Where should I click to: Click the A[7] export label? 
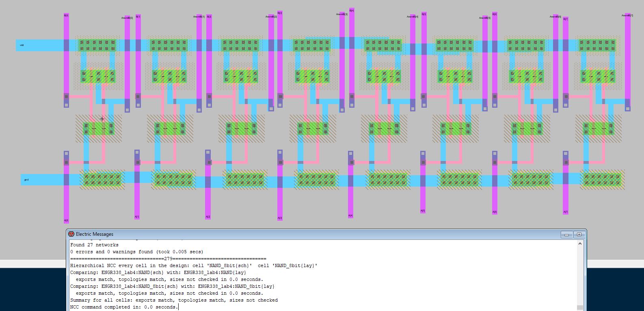tap(566, 212)
